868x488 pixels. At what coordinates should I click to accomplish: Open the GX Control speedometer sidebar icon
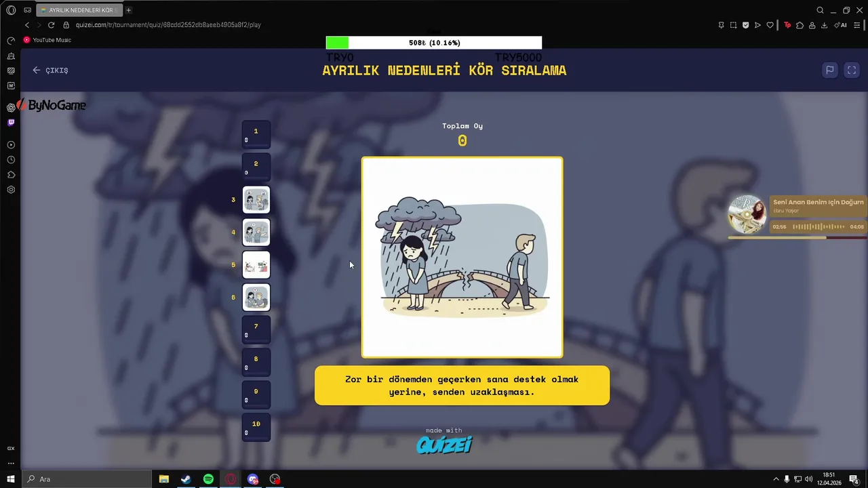point(11,41)
